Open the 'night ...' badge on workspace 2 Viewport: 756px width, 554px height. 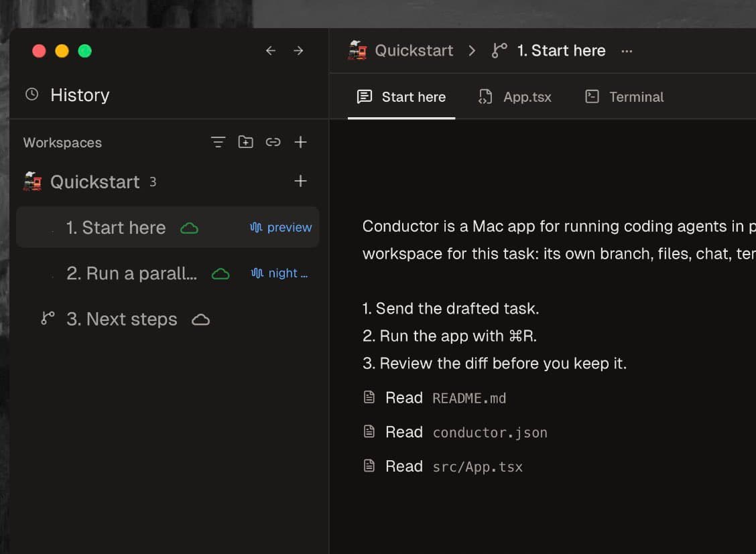279,273
